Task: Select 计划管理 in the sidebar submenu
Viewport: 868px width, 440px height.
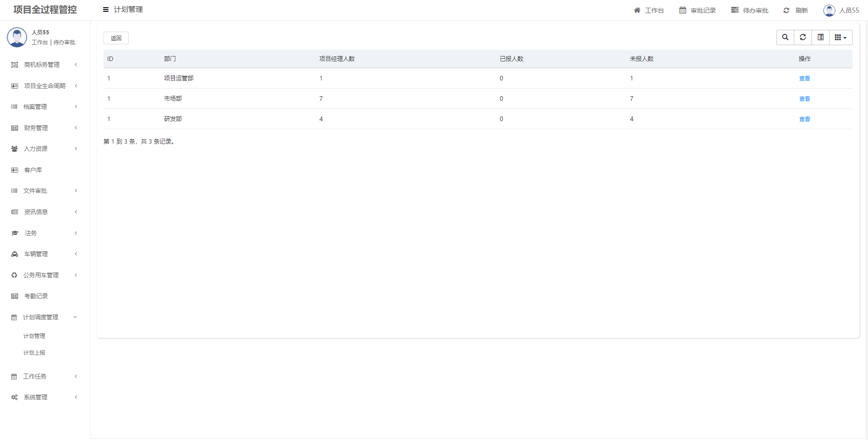Action: coord(34,336)
